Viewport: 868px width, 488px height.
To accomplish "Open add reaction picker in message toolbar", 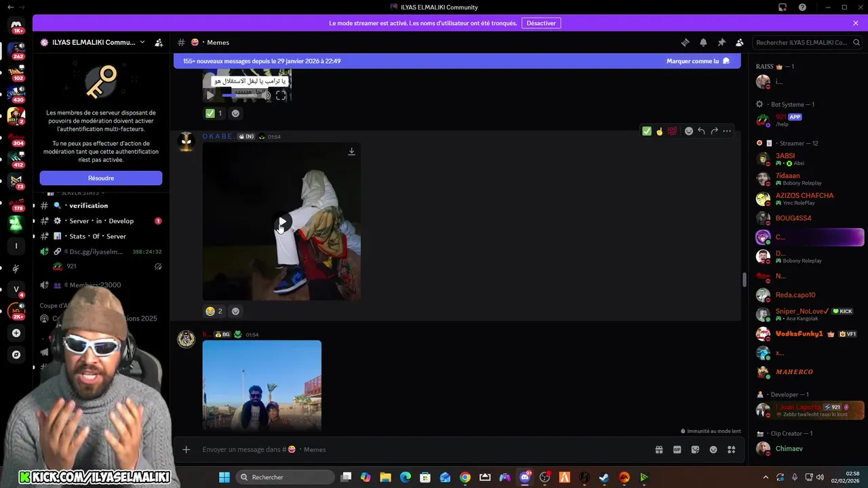I will coord(689,131).
